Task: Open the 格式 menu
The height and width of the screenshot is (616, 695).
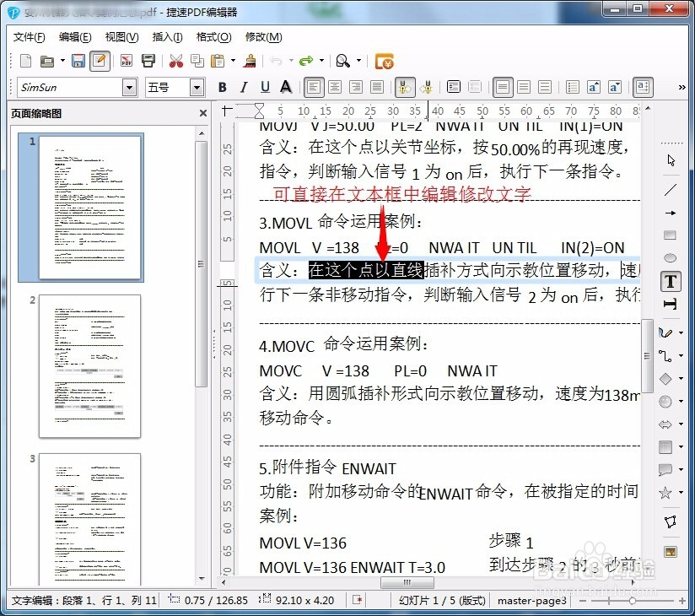Action: click(215, 37)
